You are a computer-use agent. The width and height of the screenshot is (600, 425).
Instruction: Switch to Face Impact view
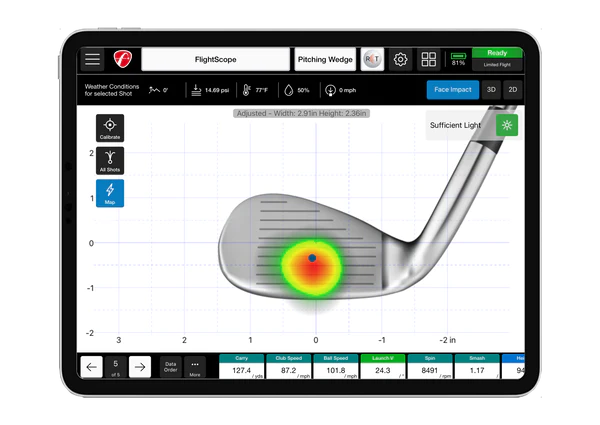click(453, 90)
